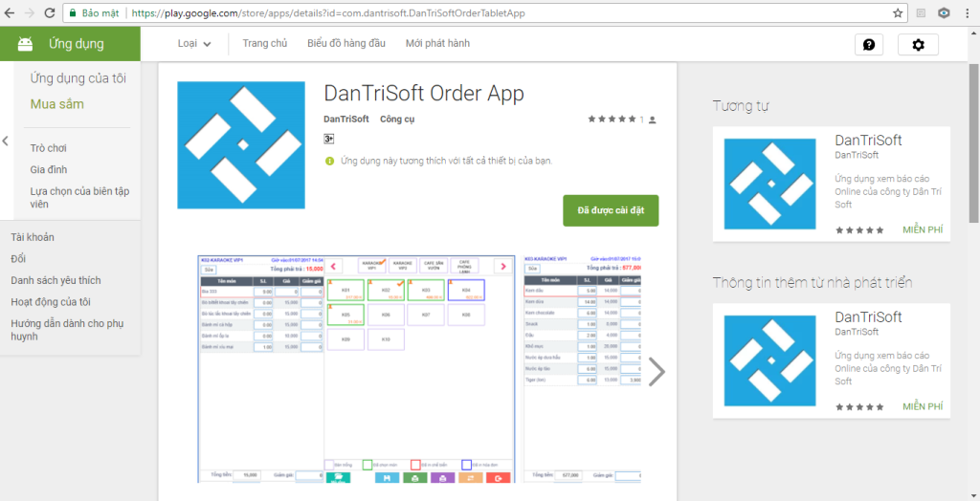Screen dimensions: 980x501
Task: Open Gia đình category
Action: (x=48, y=169)
